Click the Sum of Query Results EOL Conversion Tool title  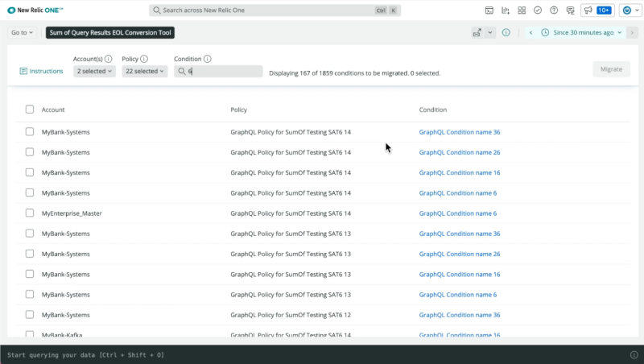[110, 32]
